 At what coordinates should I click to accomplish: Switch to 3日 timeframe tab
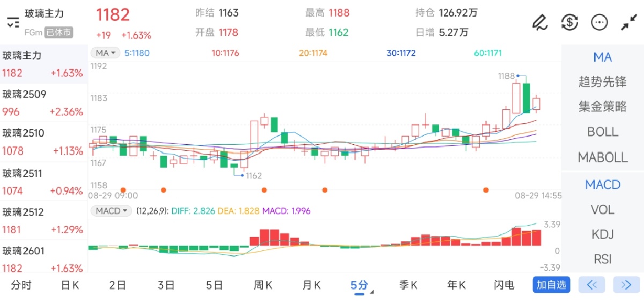click(x=166, y=285)
